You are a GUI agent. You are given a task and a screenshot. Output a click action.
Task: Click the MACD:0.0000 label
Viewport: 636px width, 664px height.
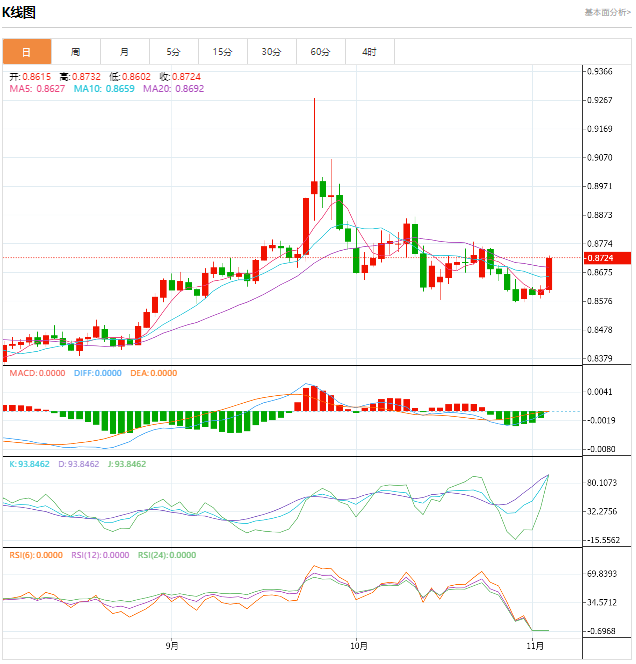pyautogui.click(x=37, y=374)
